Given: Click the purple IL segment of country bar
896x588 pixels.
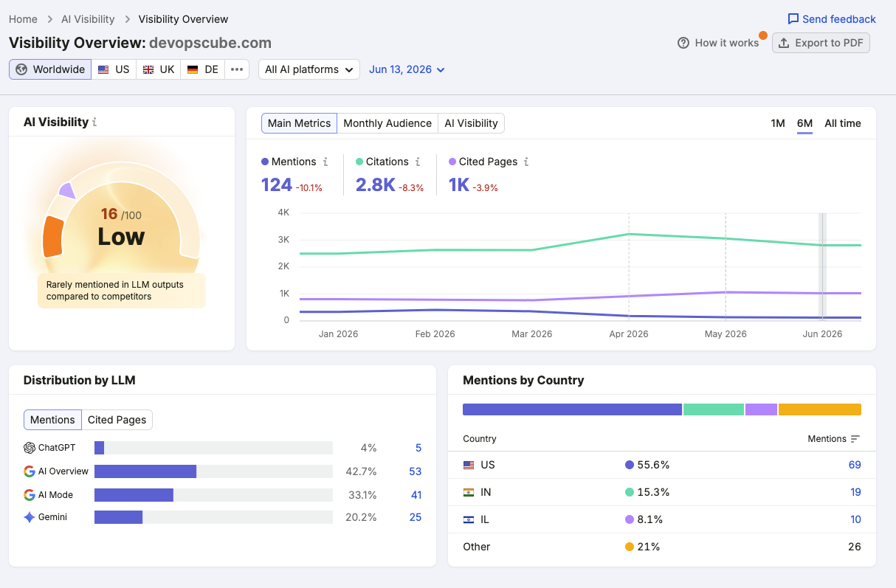Looking at the screenshot, I should tap(761, 409).
